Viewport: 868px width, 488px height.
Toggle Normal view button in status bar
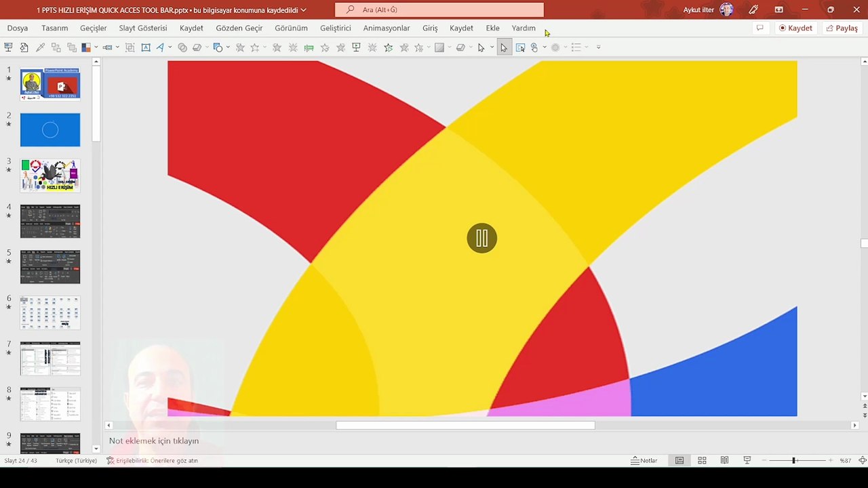pyautogui.click(x=679, y=460)
